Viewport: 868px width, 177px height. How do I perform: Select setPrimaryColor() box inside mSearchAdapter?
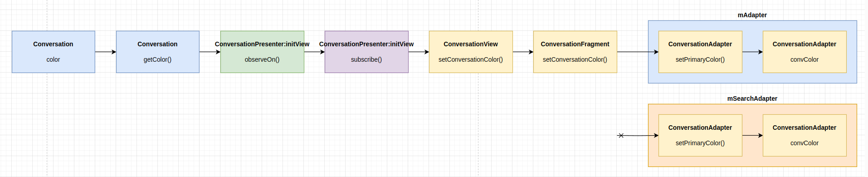coord(700,135)
